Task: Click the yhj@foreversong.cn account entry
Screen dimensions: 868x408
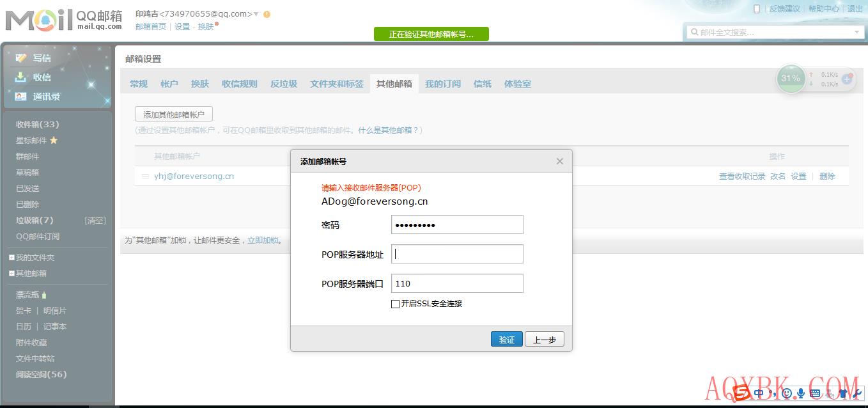Action: (x=194, y=177)
